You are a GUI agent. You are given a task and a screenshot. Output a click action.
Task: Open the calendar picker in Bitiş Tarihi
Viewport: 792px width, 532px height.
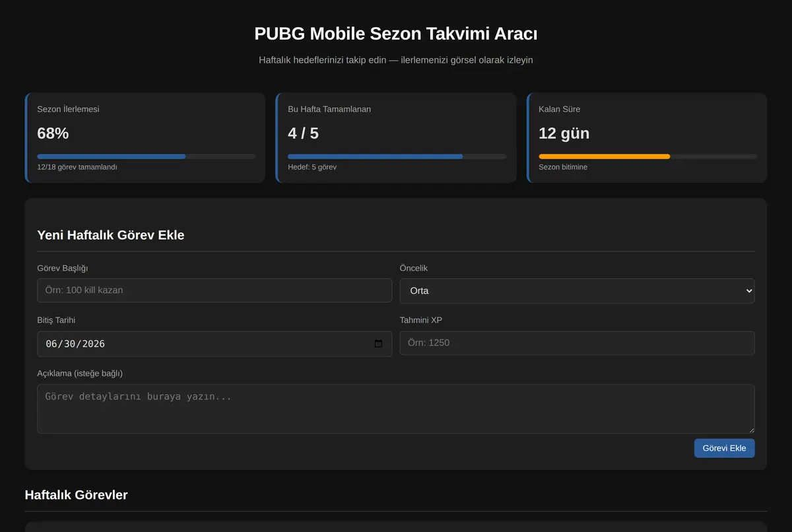tap(378, 344)
